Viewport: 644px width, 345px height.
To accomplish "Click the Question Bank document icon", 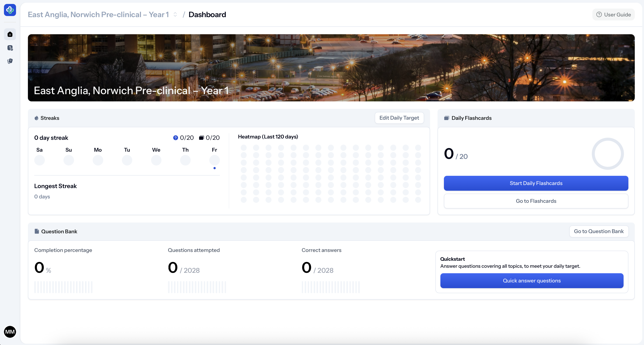I will 37,231.
